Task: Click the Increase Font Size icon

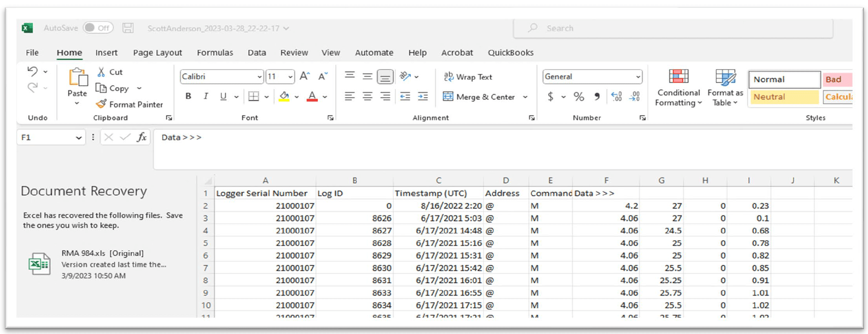Action: [304, 77]
